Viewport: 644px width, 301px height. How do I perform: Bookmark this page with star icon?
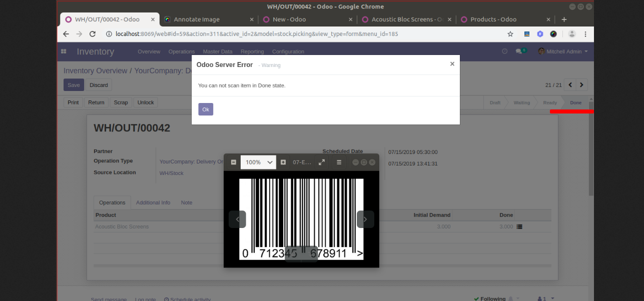click(510, 34)
